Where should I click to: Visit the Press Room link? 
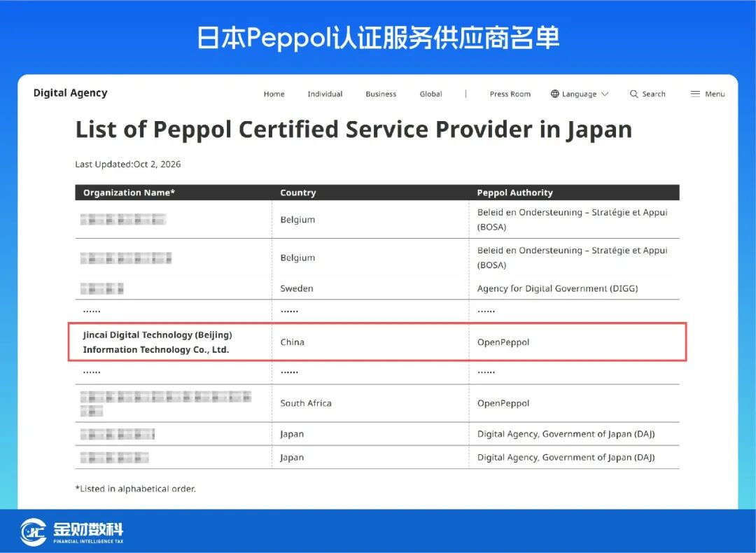[510, 94]
